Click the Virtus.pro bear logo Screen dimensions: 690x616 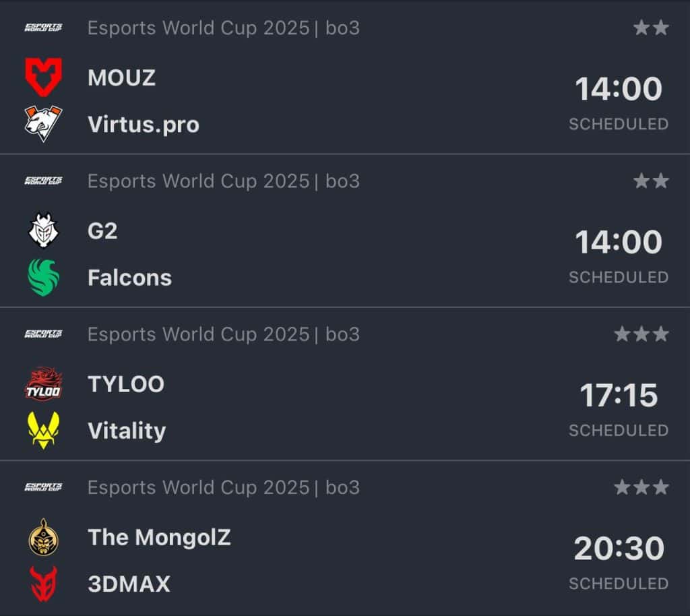(x=43, y=123)
